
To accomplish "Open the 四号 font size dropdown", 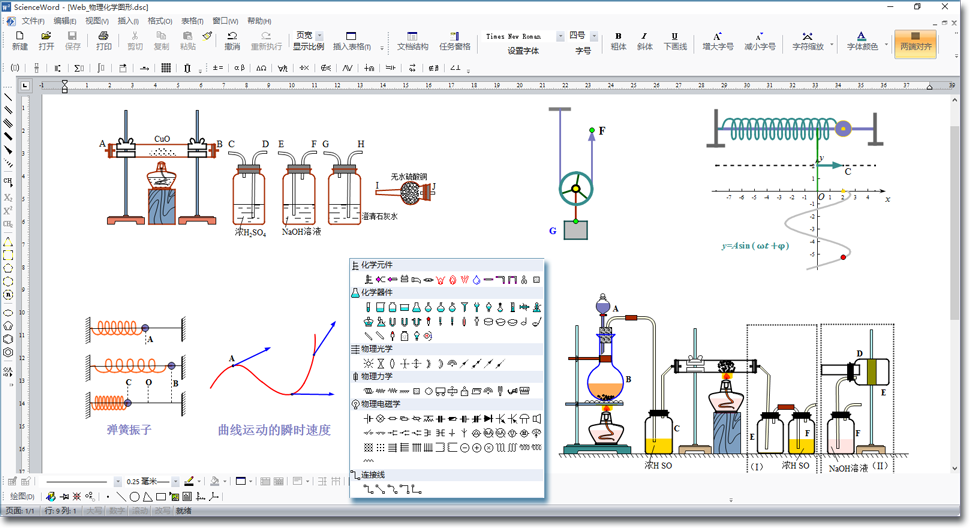I will pos(594,36).
